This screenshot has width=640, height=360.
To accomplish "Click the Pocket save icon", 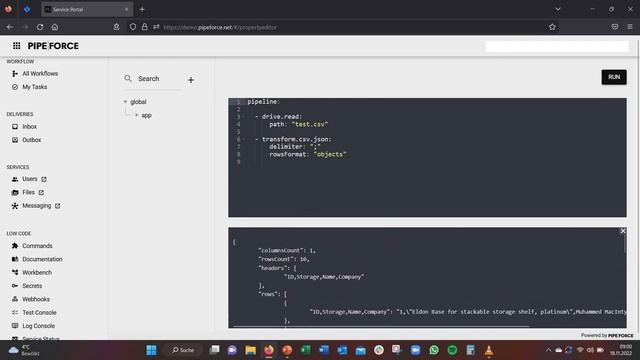I will pyautogui.click(x=615, y=27).
